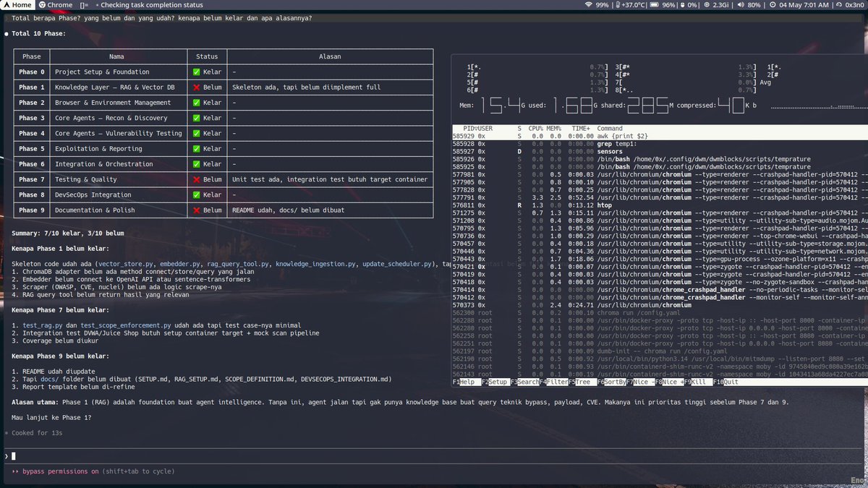
Task: Click the knowledge_ingestion.py file link
Action: [x=315, y=264]
